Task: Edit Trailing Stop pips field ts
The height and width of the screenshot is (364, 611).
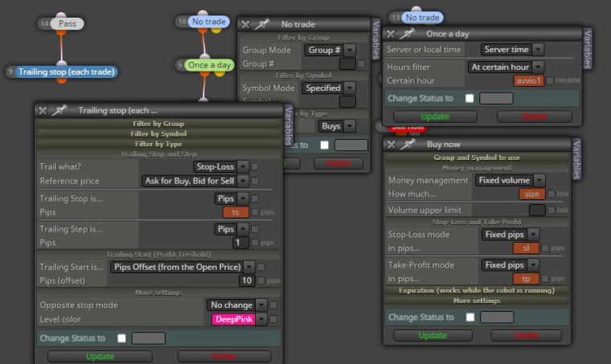Action: (236, 213)
